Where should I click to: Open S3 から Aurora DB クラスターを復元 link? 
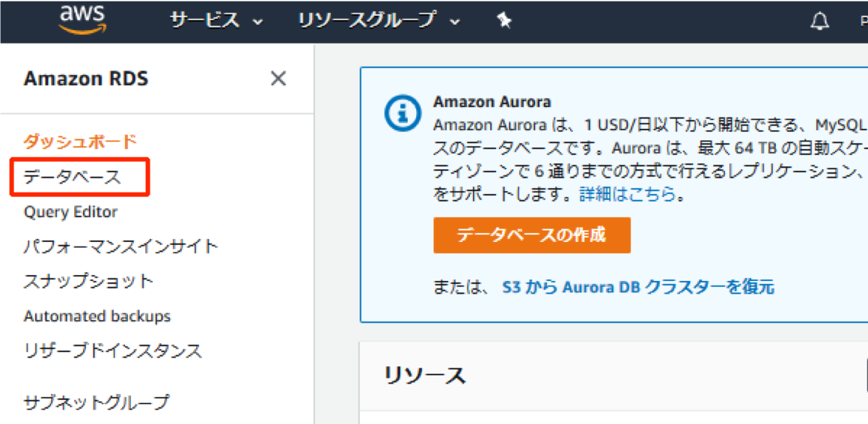tap(638, 287)
